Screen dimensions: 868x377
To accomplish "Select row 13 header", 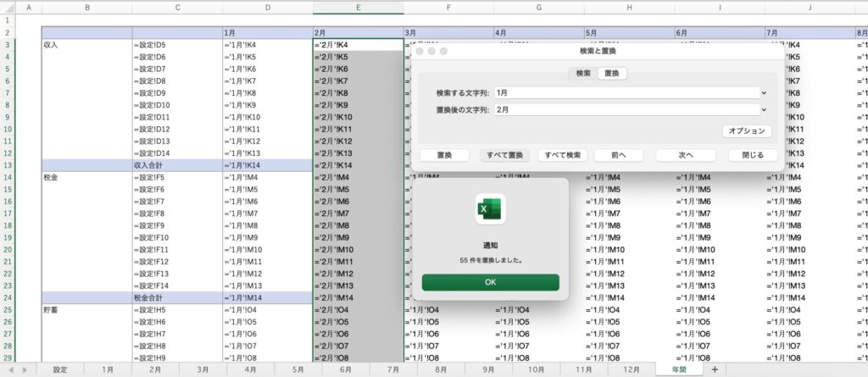I will [7, 165].
